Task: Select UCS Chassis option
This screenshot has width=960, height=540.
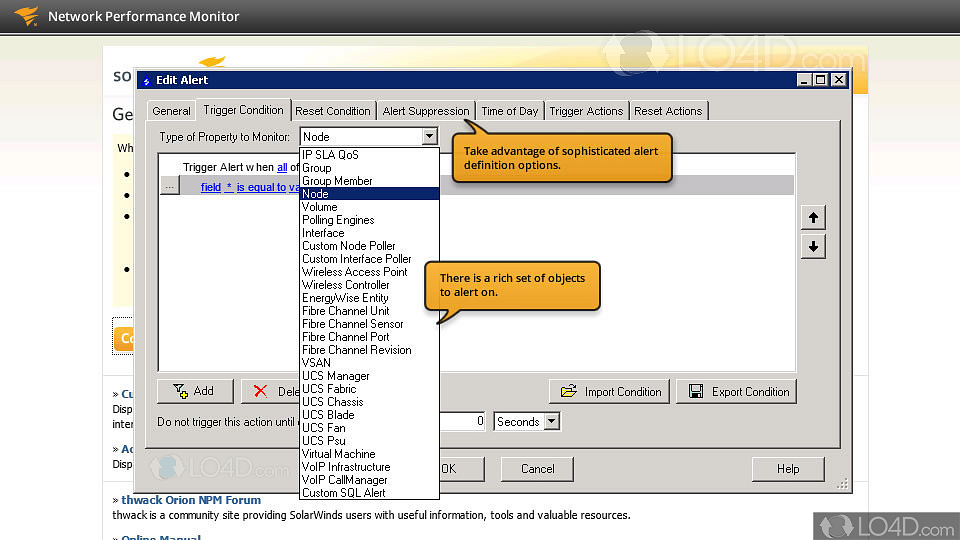Action: 369,402
